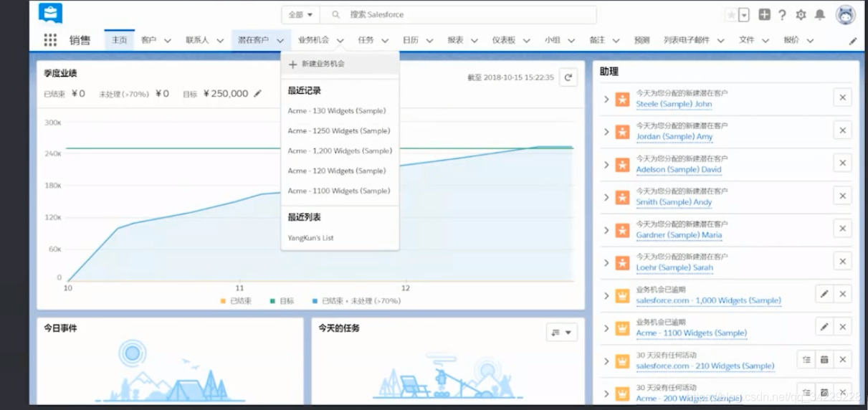Dismiss the Adelson (Sample) David item

coord(842,163)
